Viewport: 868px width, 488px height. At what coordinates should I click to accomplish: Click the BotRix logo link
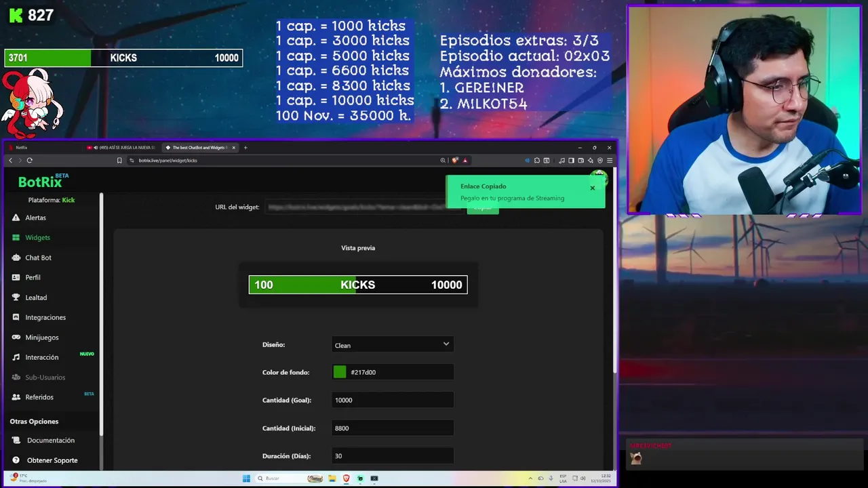tap(43, 181)
